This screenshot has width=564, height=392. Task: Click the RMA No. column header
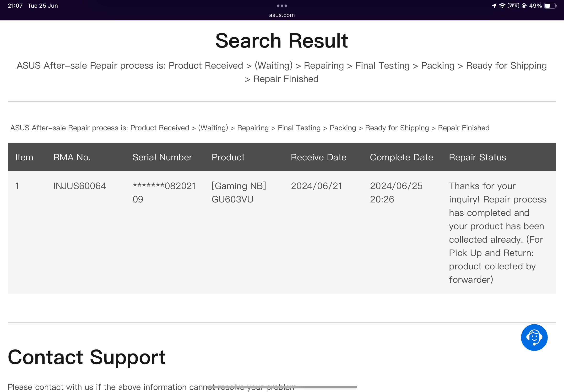72,157
